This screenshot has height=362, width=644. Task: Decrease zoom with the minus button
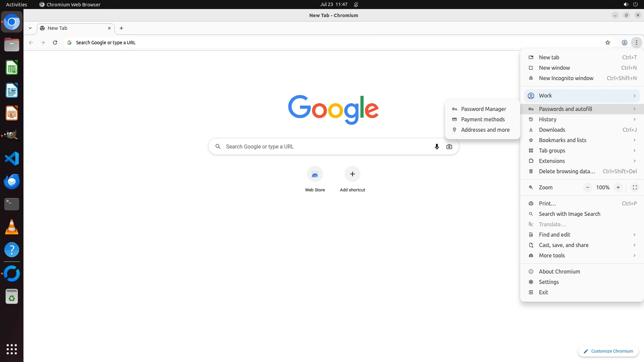[x=587, y=187]
